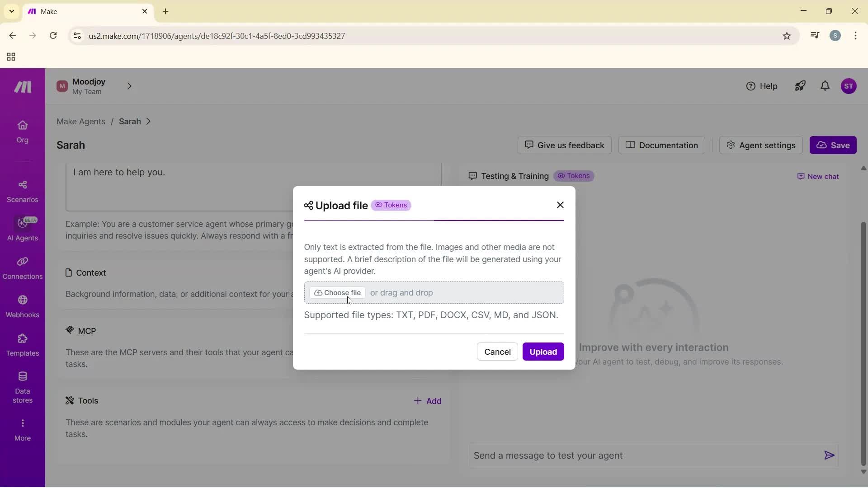Click the page's vertical scrollbar
868x488 pixels.
(863, 343)
